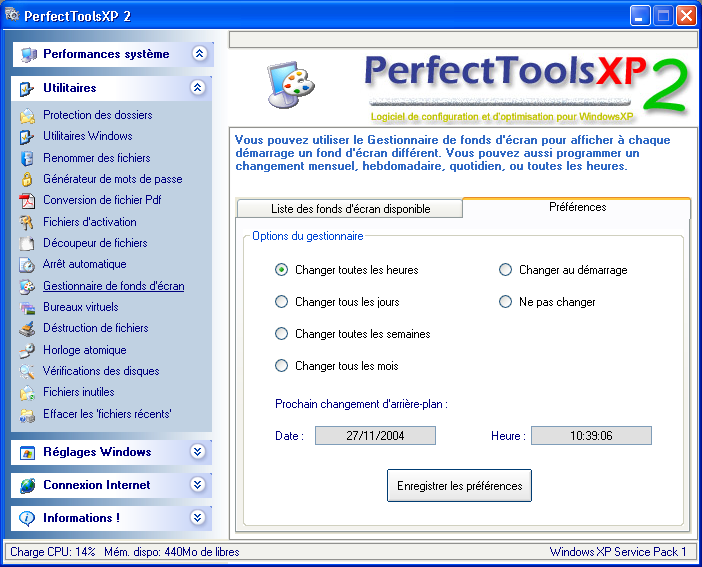This screenshot has width=702, height=567.
Task: Click the Horloge atomique icon
Action: (27, 350)
